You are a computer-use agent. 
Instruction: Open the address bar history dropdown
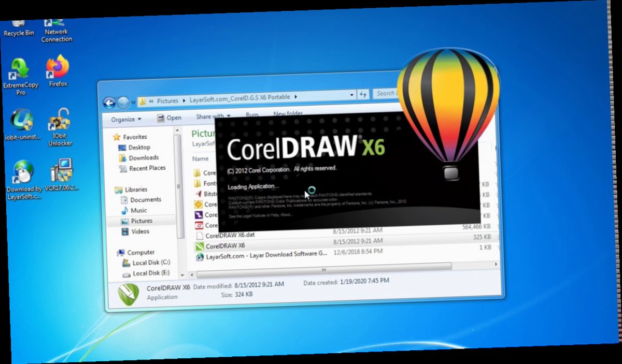pos(352,95)
